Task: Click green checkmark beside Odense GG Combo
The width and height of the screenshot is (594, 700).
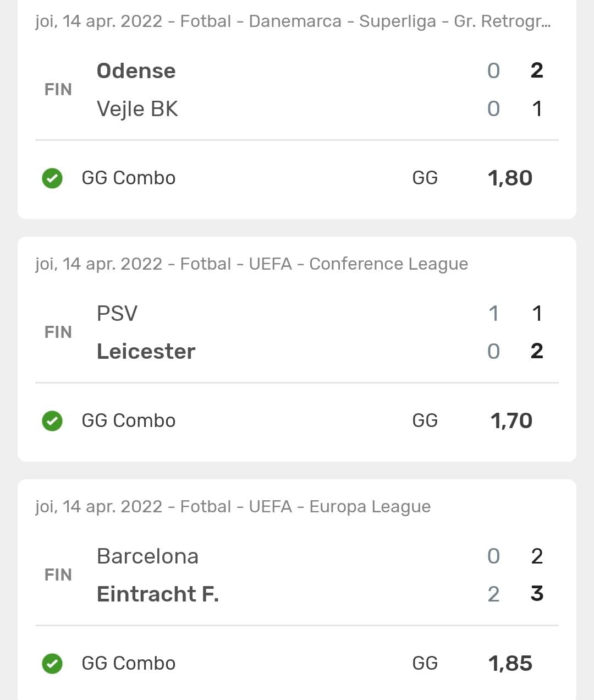Action: tap(52, 178)
